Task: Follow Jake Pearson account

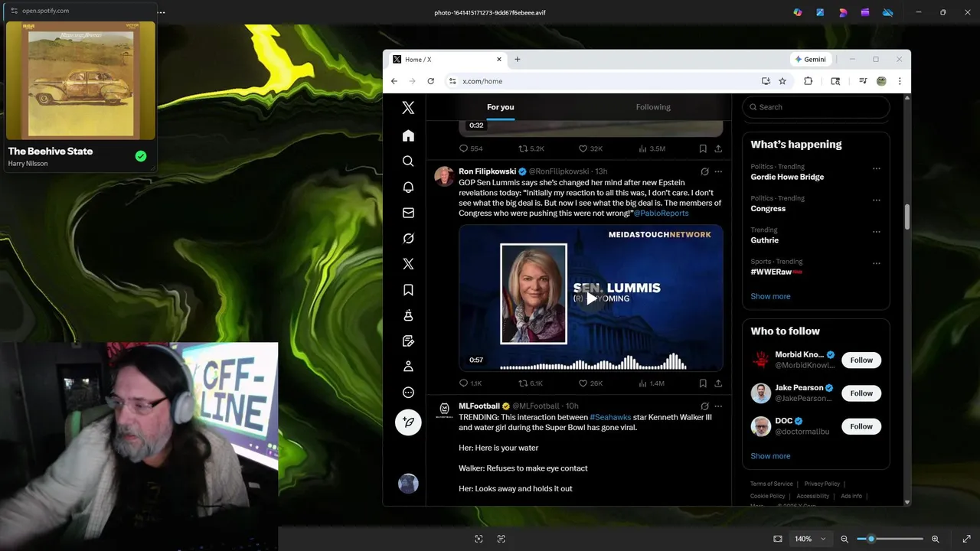Action: pos(861,393)
